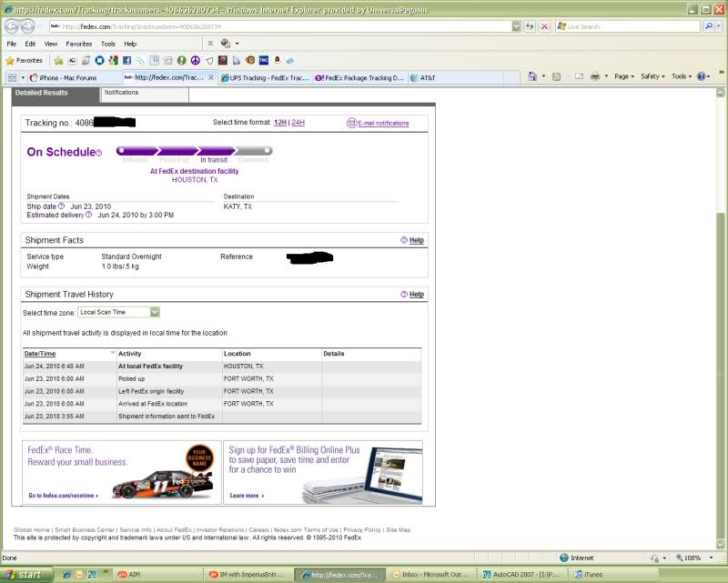Click into the address bar URL field
This screenshot has width=728, height=583.
[280, 26]
